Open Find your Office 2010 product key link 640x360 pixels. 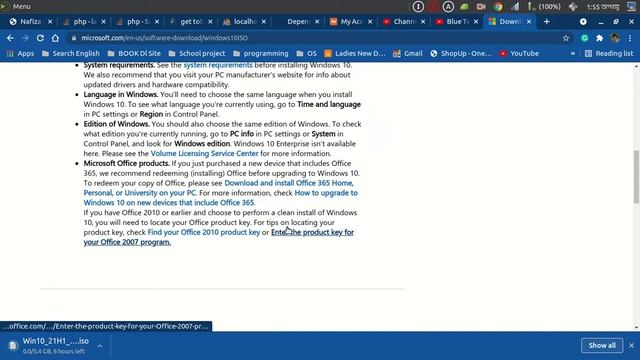204,232
